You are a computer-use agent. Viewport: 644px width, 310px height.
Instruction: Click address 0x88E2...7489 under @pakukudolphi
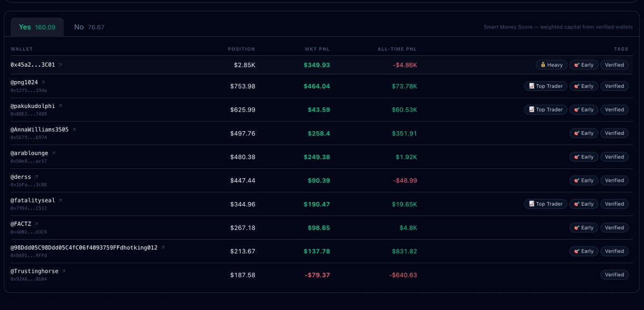point(28,114)
